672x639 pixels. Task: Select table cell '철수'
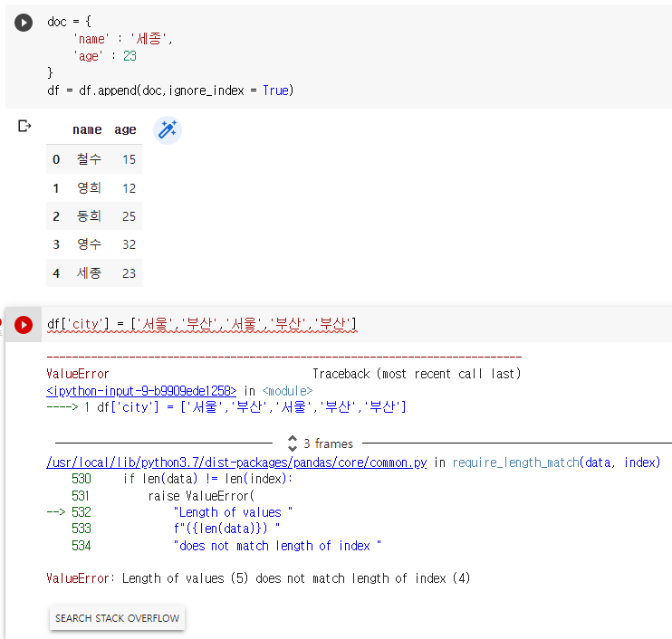pyautogui.click(x=89, y=159)
